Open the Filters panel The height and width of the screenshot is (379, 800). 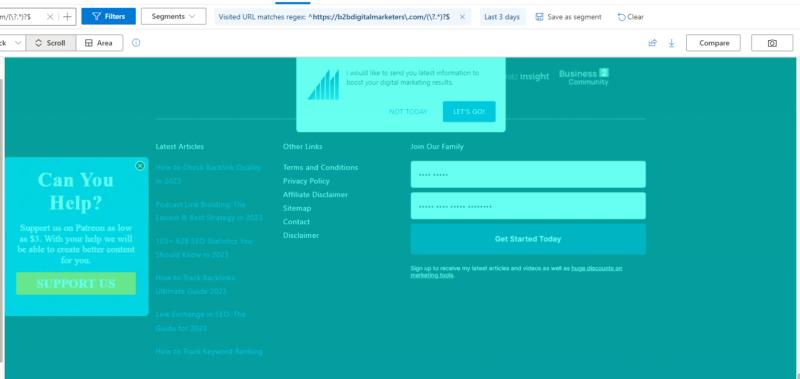(109, 16)
